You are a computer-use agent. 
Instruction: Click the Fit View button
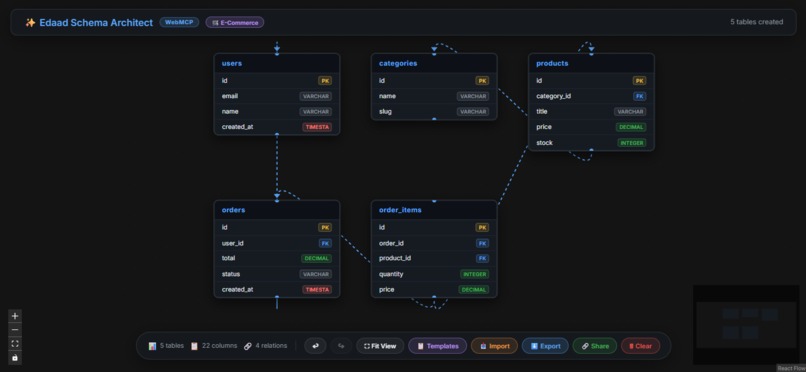380,346
